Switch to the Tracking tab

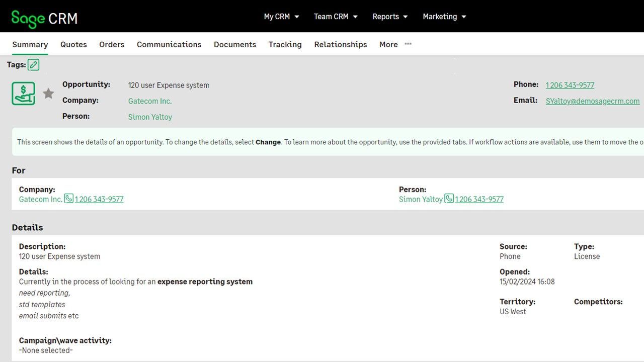tap(285, 44)
